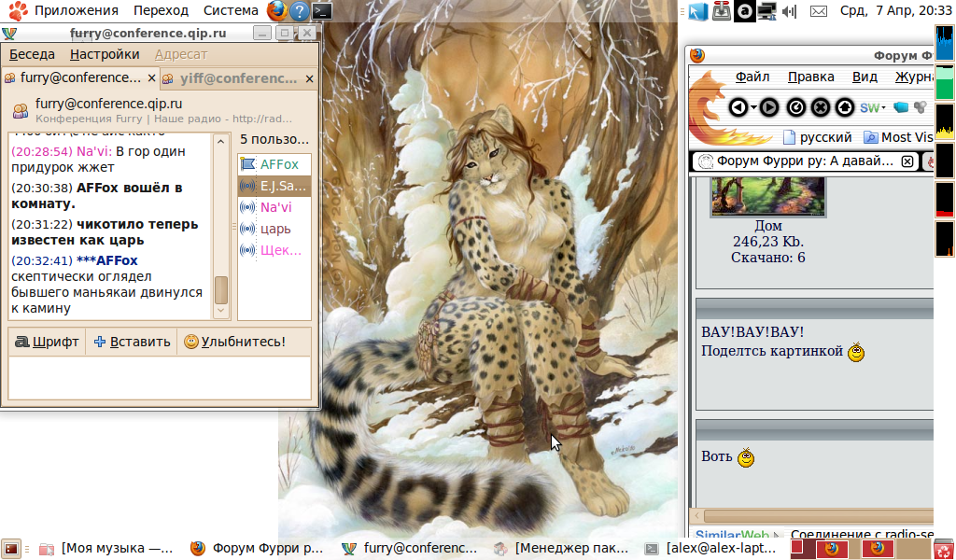Click the chat message input field
This screenshot has height=560, width=956.
(x=159, y=378)
